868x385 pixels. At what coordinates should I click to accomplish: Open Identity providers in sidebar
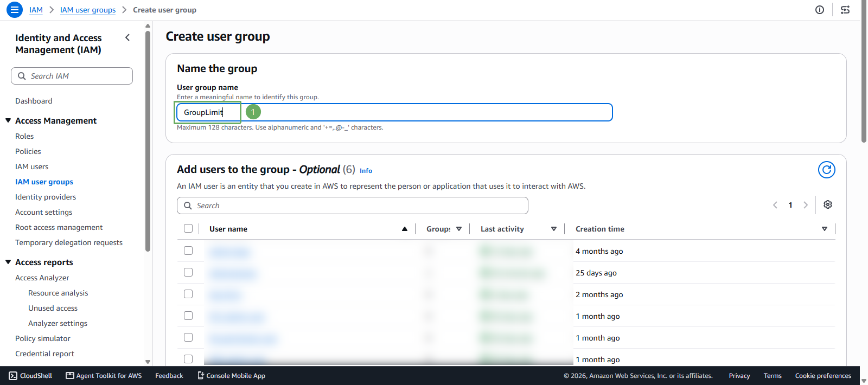[x=46, y=197]
